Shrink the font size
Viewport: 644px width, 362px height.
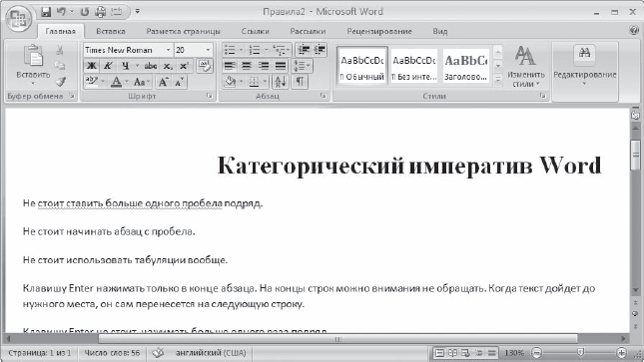[180, 82]
